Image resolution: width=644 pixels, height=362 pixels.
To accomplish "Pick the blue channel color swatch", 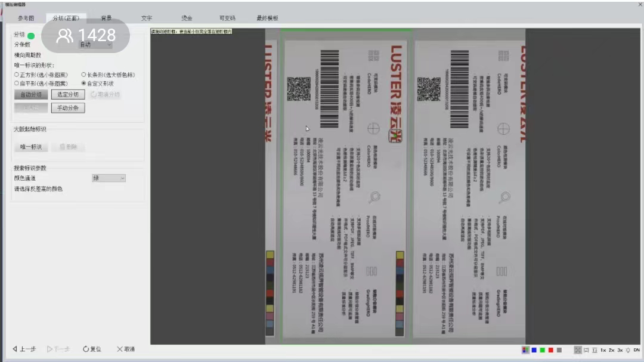I will [x=534, y=350].
